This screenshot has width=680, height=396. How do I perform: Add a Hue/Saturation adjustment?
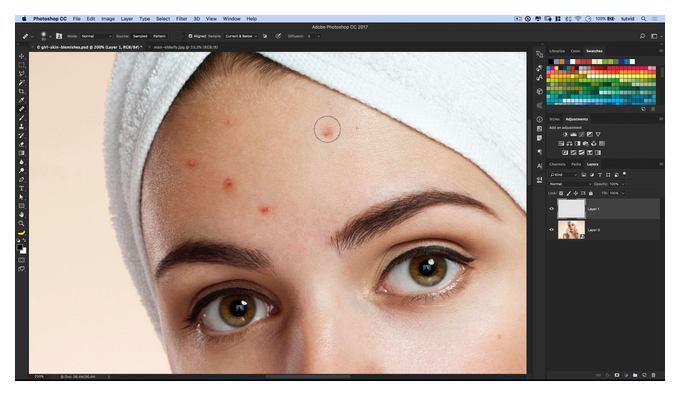click(x=561, y=144)
